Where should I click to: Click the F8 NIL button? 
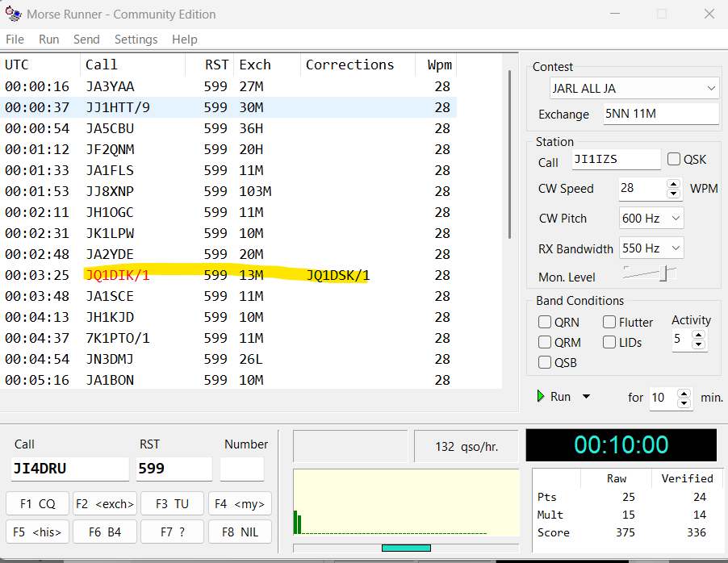point(240,532)
